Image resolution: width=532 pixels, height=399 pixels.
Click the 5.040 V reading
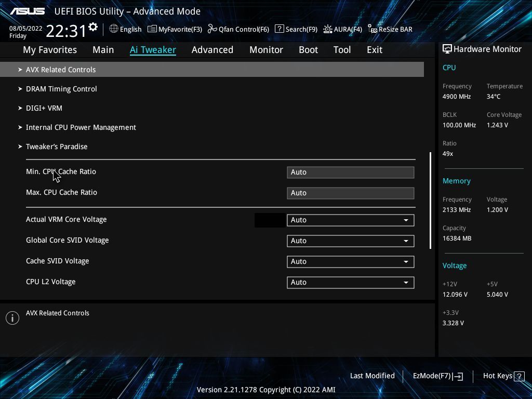pyautogui.click(x=497, y=295)
